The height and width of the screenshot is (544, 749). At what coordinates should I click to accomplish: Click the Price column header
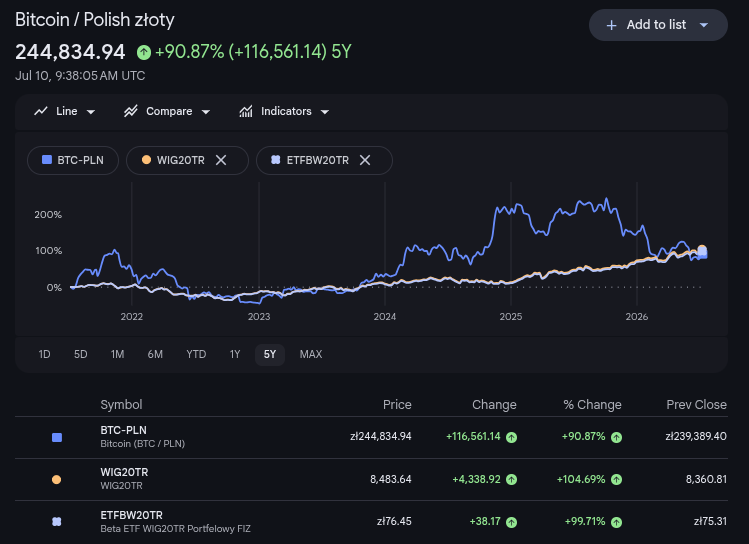(397, 405)
